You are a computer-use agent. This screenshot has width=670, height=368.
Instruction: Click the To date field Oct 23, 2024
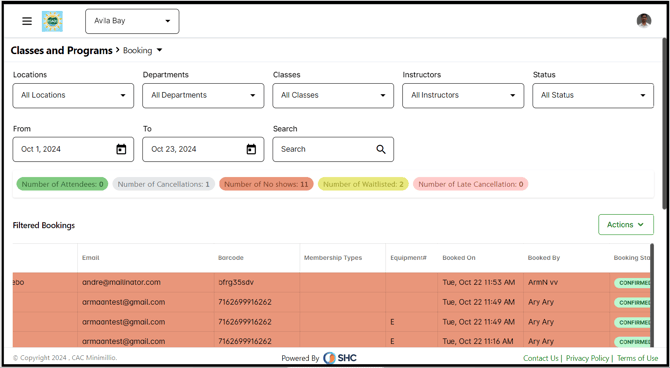tap(203, 149)
